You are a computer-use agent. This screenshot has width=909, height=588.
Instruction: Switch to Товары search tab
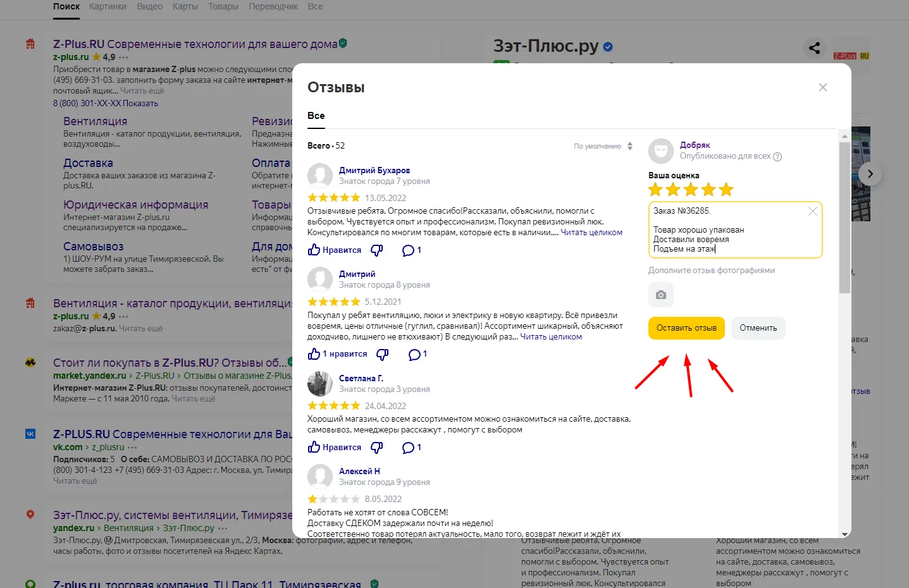(223, 6)
